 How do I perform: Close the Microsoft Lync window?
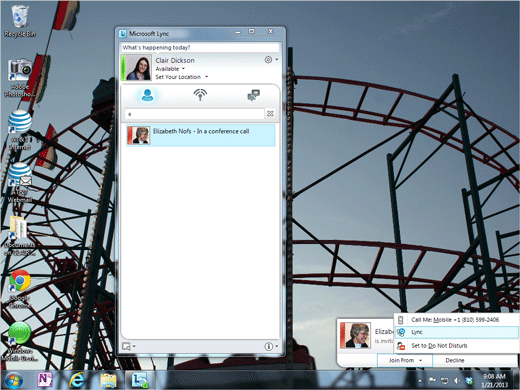[271, 32]
